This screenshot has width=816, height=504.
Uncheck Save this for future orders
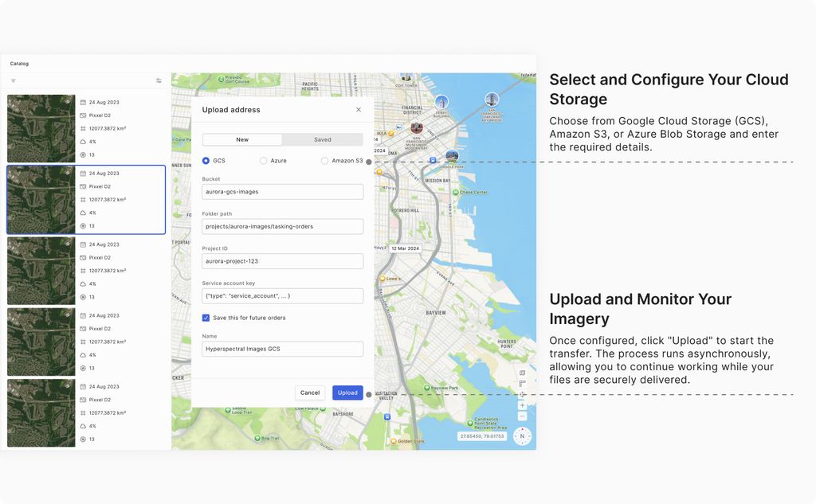tap(206, 318)
